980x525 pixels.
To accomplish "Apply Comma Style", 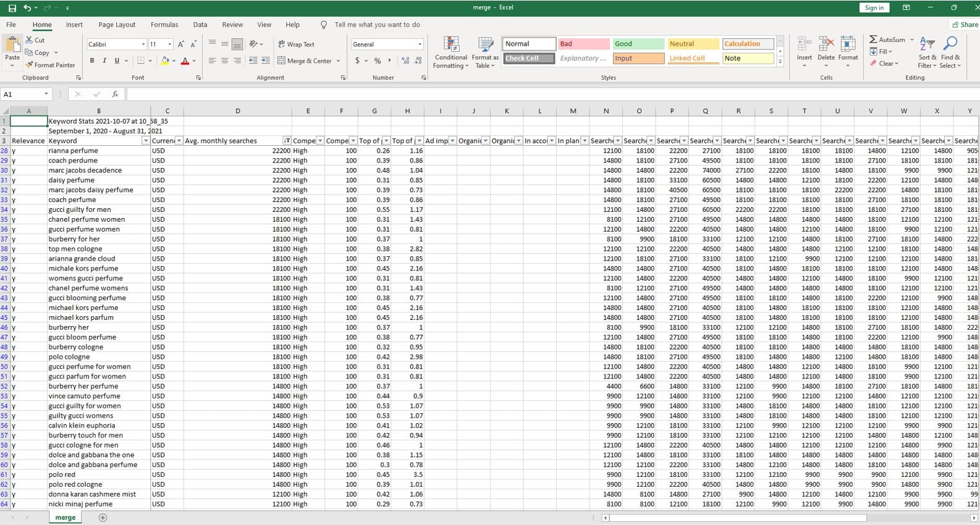I will 389,61.
